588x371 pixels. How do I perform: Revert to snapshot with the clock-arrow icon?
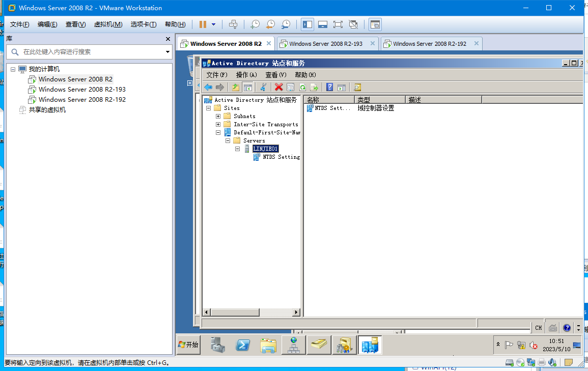click(x=270, y=24)
